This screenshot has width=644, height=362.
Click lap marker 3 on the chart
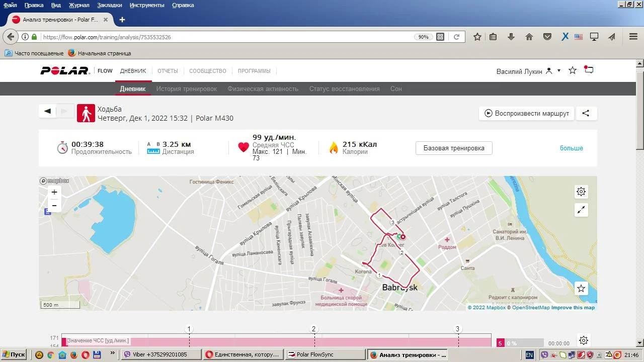(458, 329)
